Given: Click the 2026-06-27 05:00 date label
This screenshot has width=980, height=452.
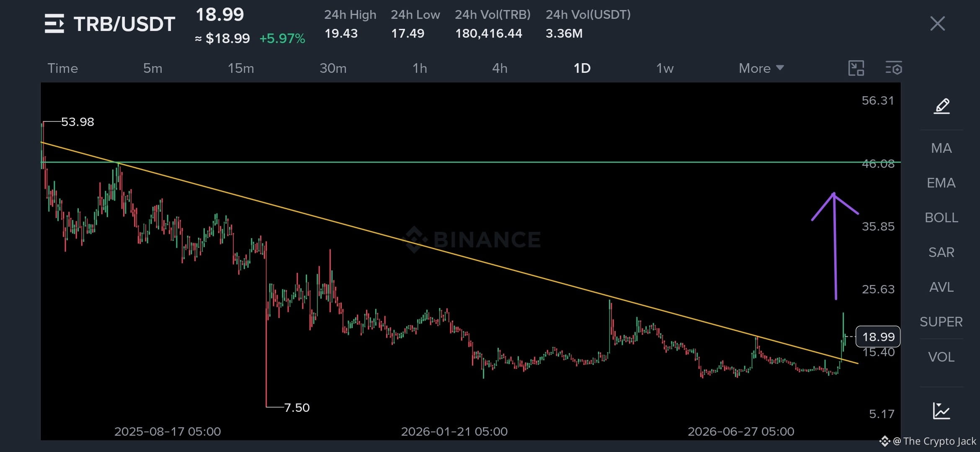Looking at the screenshot, I should [x=741, y=431].
